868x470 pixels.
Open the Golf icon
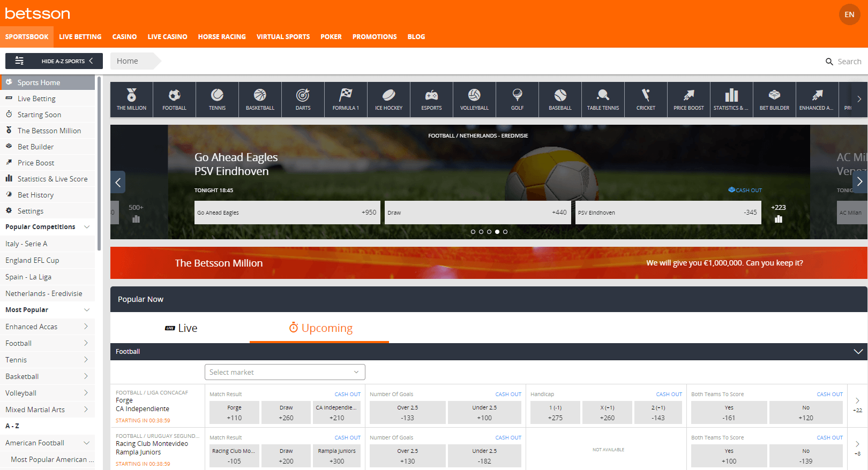click(x=517, y=100)
